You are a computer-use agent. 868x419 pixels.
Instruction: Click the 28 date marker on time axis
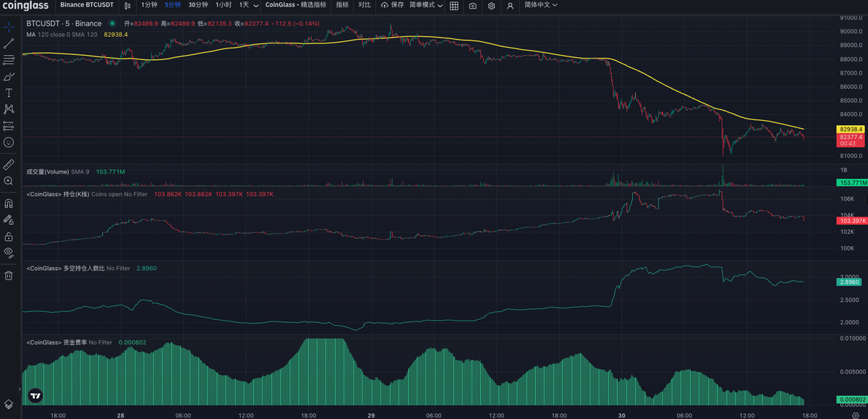tap(120, 415)
